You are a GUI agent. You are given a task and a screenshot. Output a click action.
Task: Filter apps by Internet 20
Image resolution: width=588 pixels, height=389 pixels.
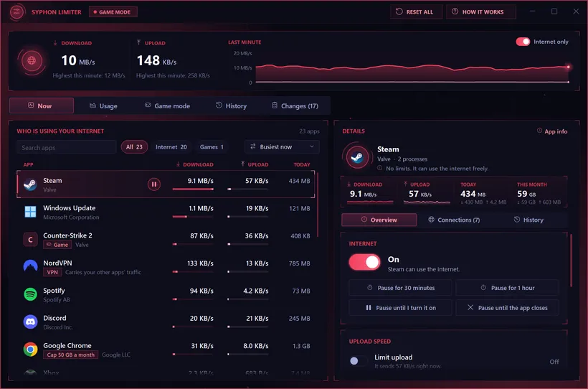[171, 147]
